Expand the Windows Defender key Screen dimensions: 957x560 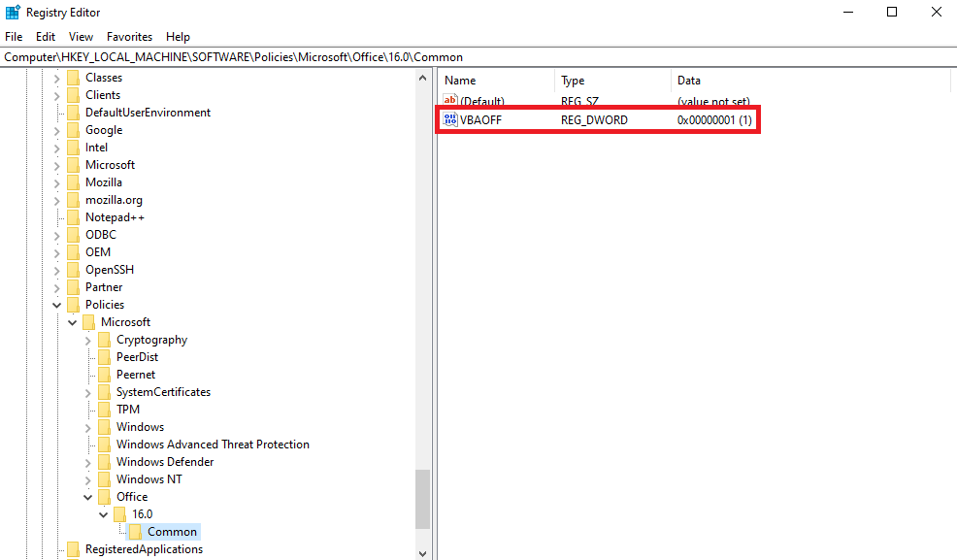pos(88,462)
